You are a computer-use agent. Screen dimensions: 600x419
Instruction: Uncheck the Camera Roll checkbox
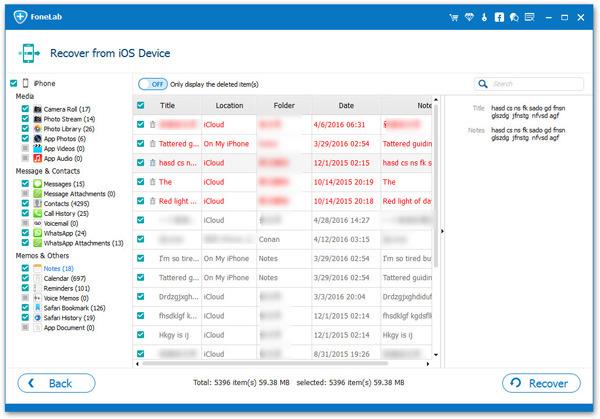click(25, 109)
